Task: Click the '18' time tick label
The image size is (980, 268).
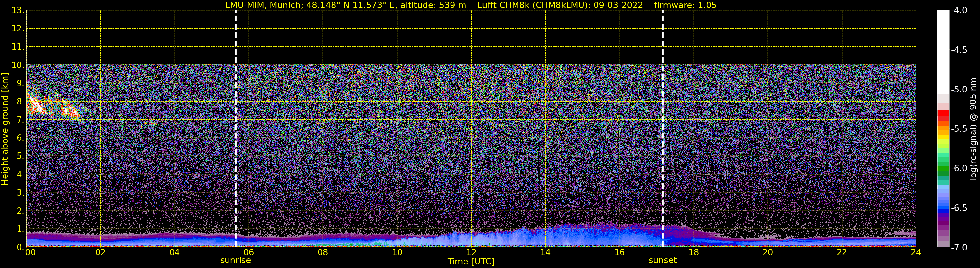Action: pyautogui.click(x=694, y=252)
